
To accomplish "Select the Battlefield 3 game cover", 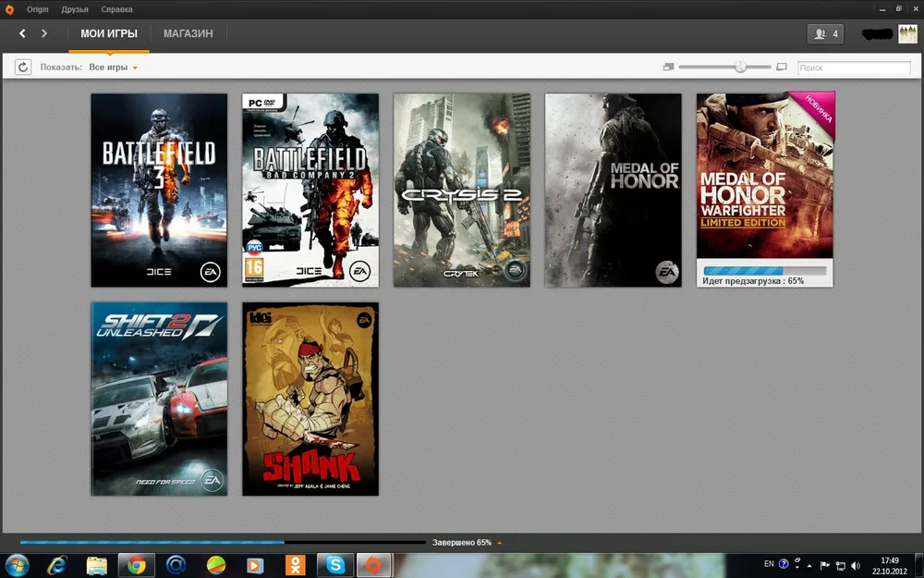I will coord(159,190).
